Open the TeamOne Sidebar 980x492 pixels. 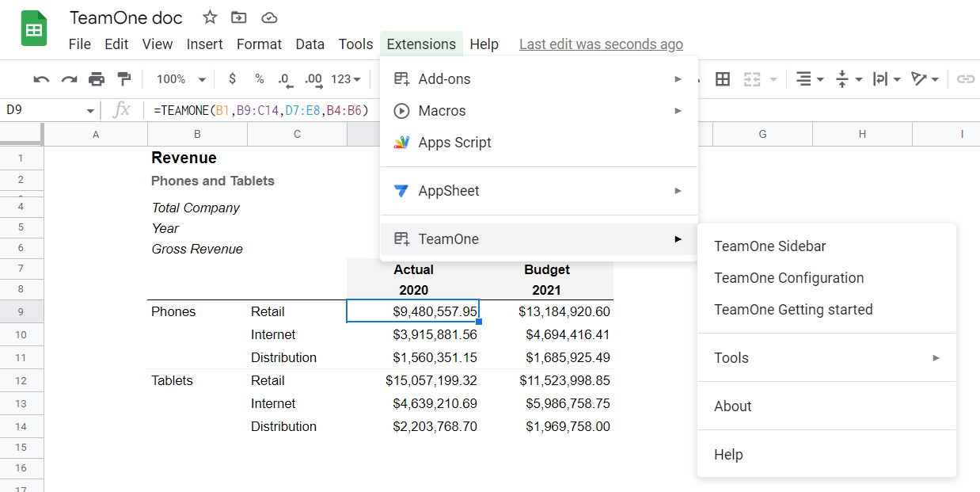point(826,246)
